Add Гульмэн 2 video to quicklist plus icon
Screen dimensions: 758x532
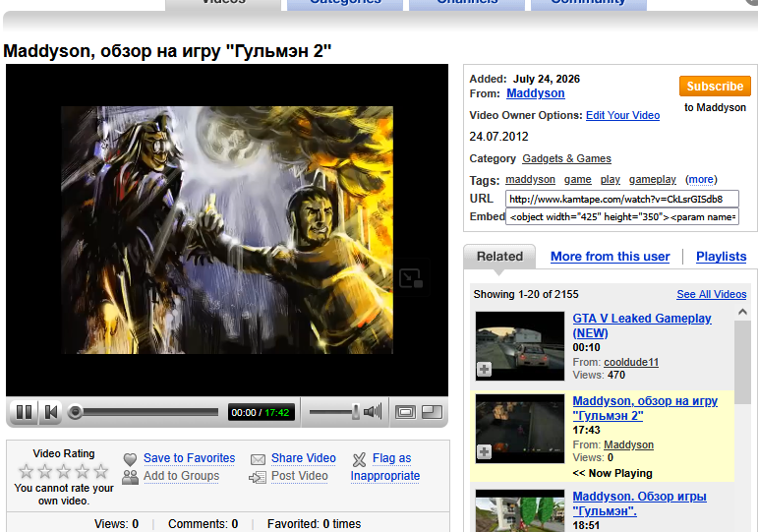(x=484, y=452)
